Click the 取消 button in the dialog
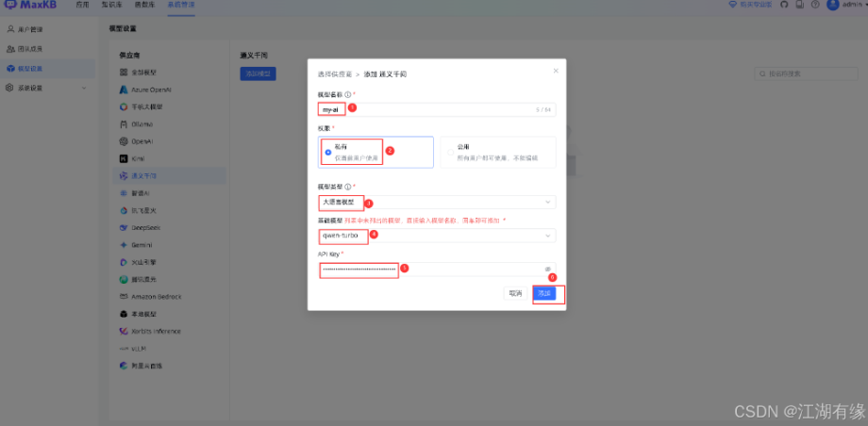This screenshot has height=426, width=868. coord(515,294)
